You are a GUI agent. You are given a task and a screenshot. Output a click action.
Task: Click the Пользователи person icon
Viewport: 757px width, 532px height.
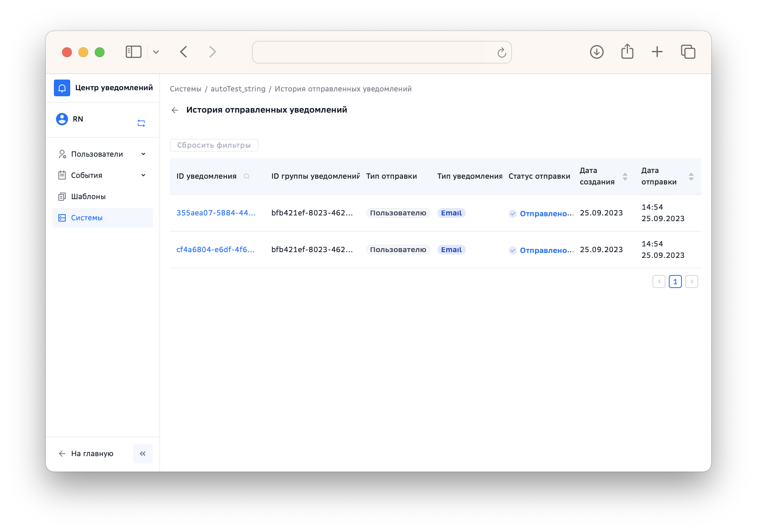tap(62, 154)
